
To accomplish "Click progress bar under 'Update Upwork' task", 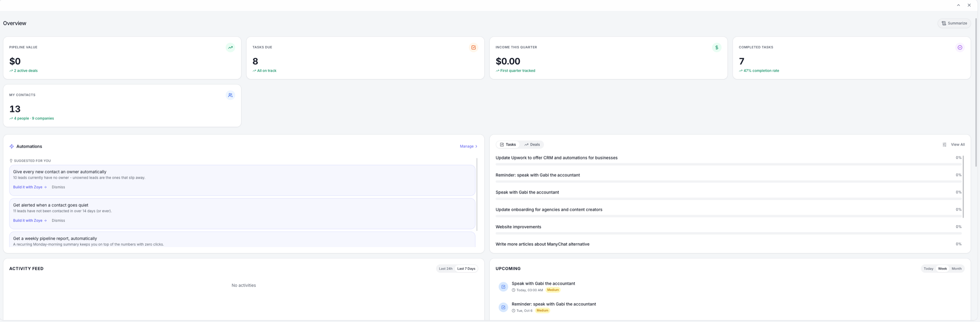I will 728,164.
